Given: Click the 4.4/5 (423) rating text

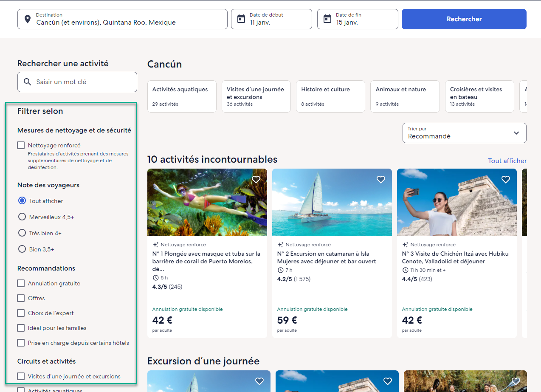Looking at the screenshot, I should coord(417,279).
